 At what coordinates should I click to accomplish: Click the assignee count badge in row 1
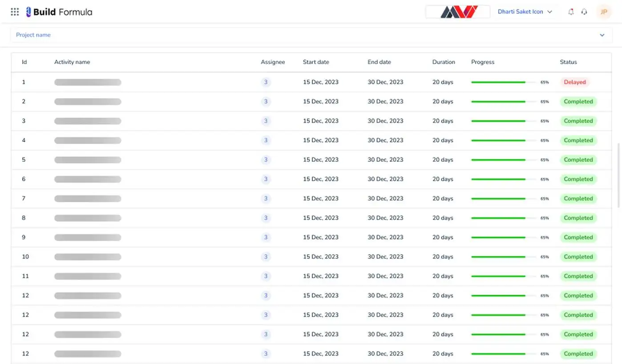[x=266, y=82]
